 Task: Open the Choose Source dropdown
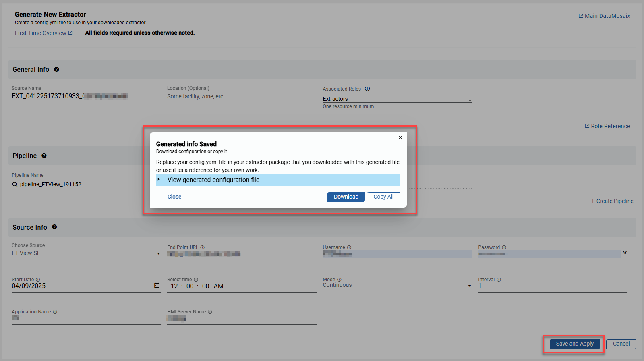click(x=159, y=253)
